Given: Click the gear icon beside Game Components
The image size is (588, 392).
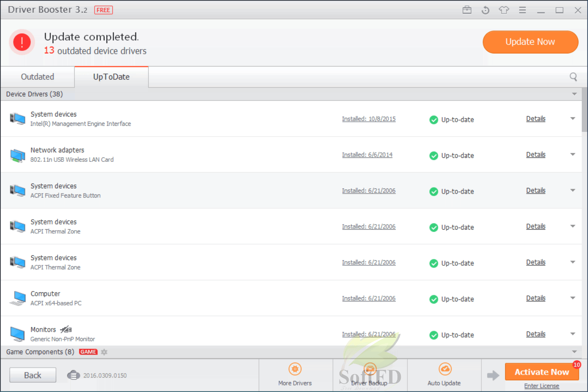Looking at the screenshot, I should [104, 352].
